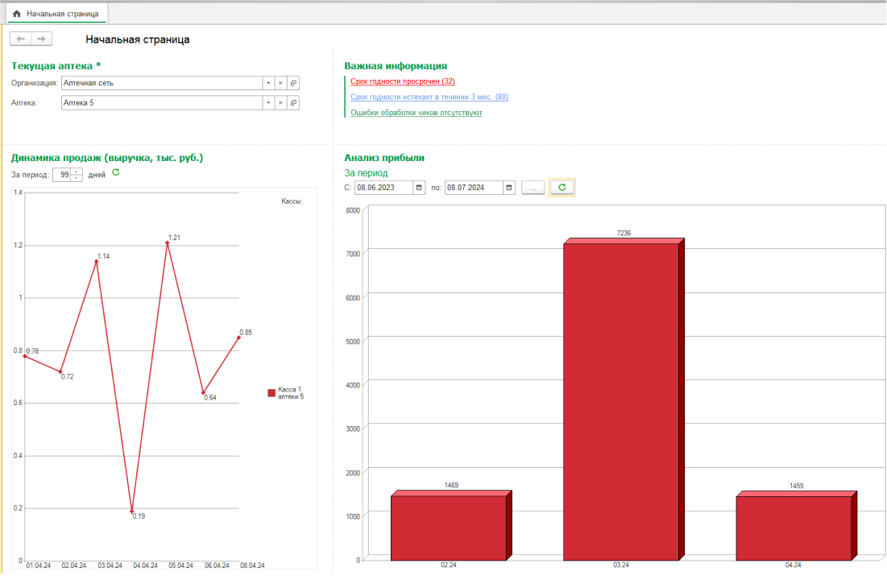
Task: Click the back navigation arrow
Action: [x=21, y=39]
